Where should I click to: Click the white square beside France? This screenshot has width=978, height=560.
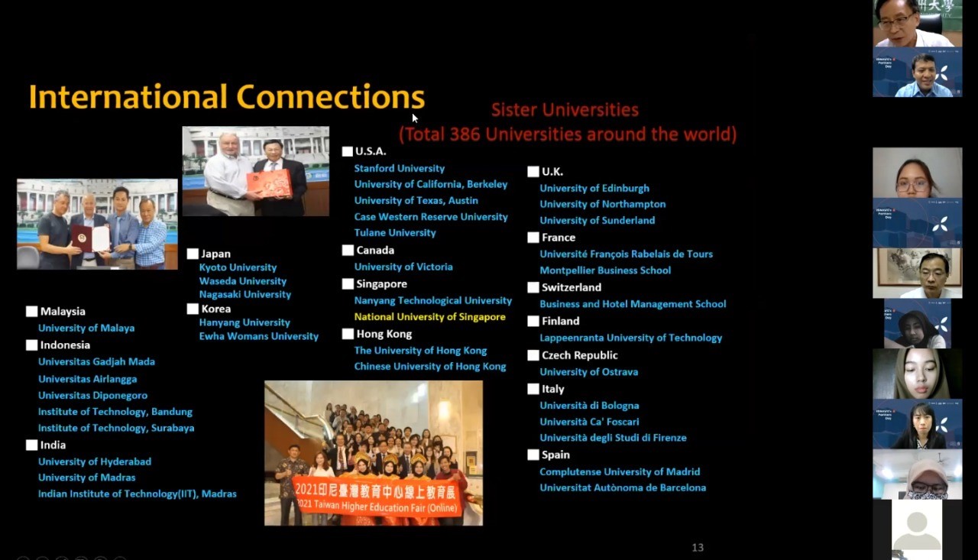533,238
